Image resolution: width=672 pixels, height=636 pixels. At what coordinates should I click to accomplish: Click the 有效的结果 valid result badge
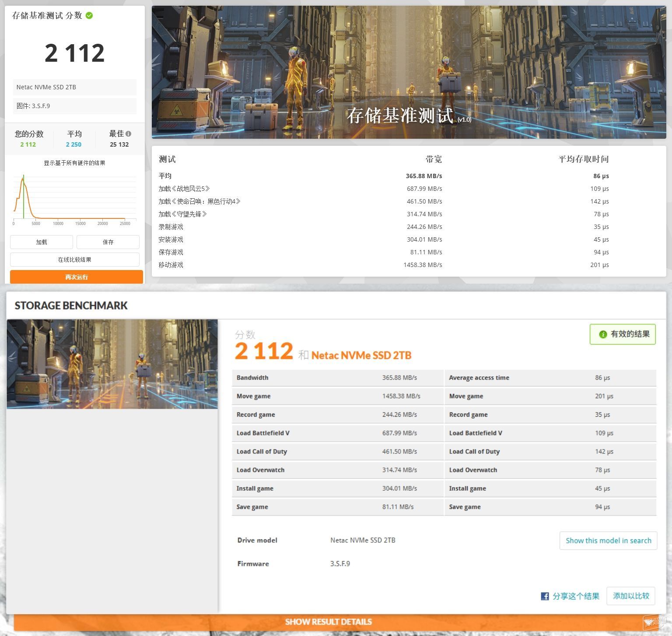point(623,334)
